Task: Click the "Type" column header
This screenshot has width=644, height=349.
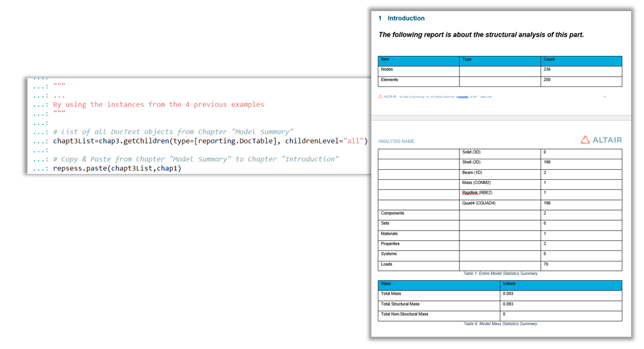Action: click(x=467, y=60)
